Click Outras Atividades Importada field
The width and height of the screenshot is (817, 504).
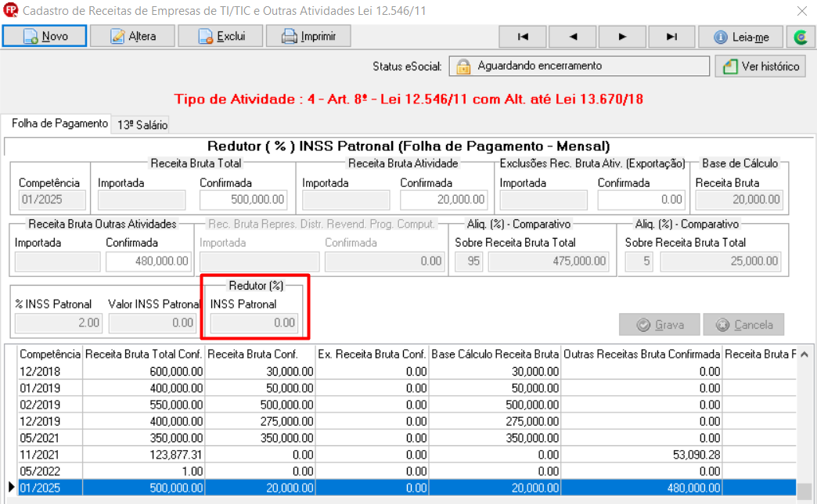pos(57,261)
